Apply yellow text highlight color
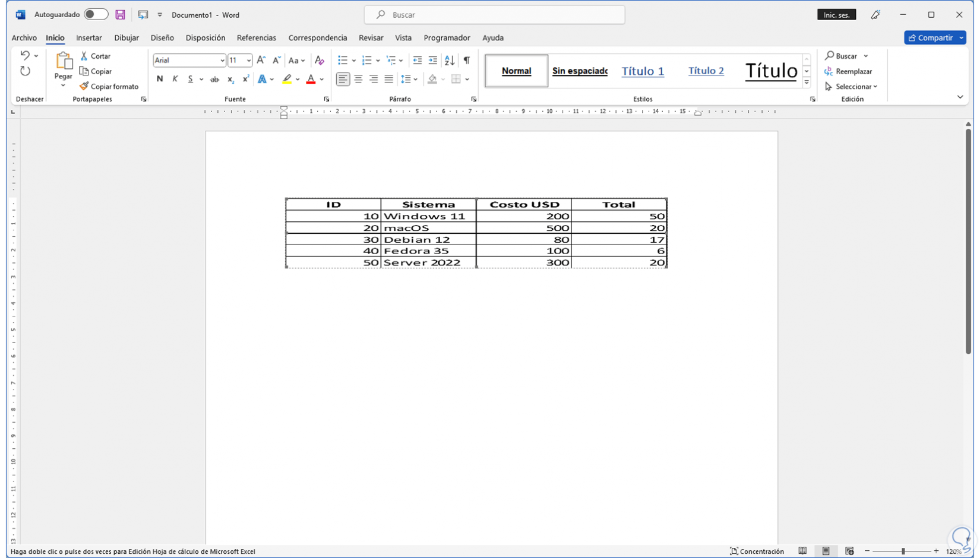The height and width of the screenshot is (558, 980). click(x=287, y=79)
